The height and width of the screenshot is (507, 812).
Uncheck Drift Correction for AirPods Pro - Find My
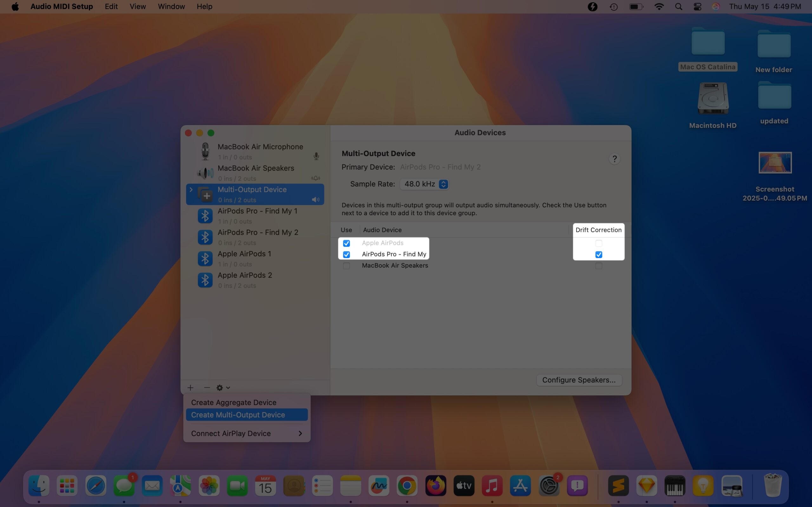(x=599, y=254)
